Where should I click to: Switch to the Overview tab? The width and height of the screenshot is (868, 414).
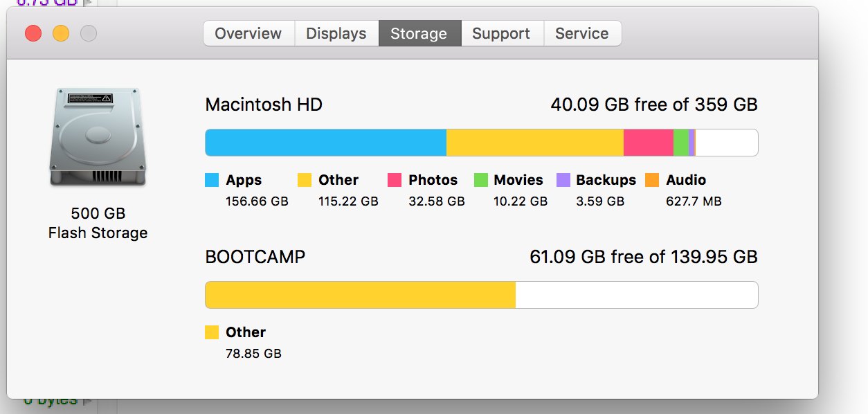pyautogui.click(x=248, y=33)
